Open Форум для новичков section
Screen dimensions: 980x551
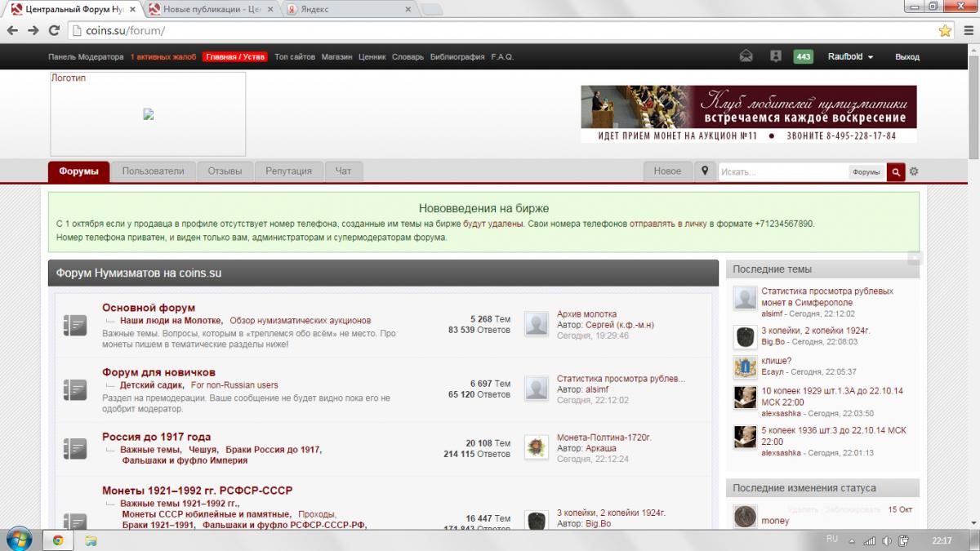[158, 372]
